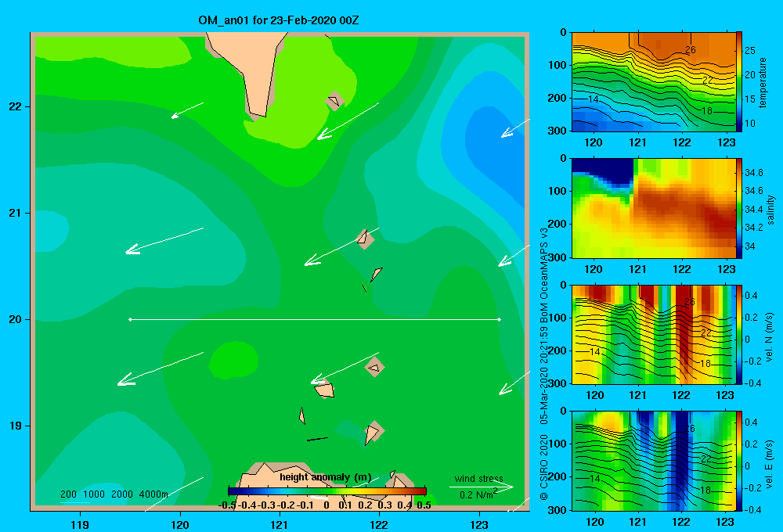Open the temperature section panel
Image resolution: width=783 pixels, height=532 pixels.
pos(654,82)
